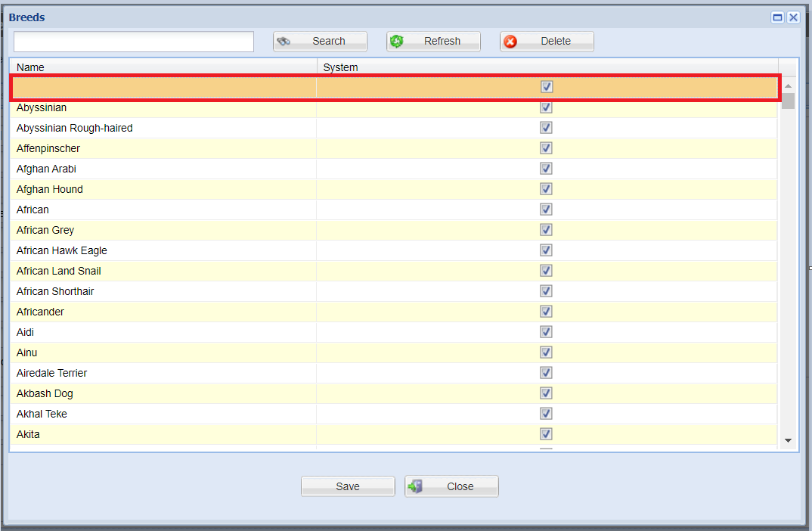The image size is (812, 531).
Task: Toggle System checkbox for Ainu
Action: tap(546, 352)
